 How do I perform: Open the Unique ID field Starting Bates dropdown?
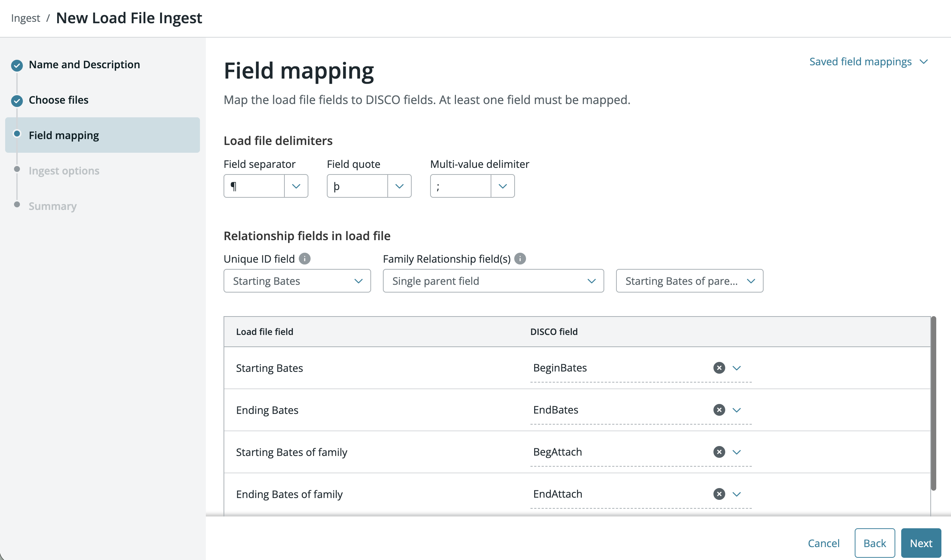pos(297,281)
